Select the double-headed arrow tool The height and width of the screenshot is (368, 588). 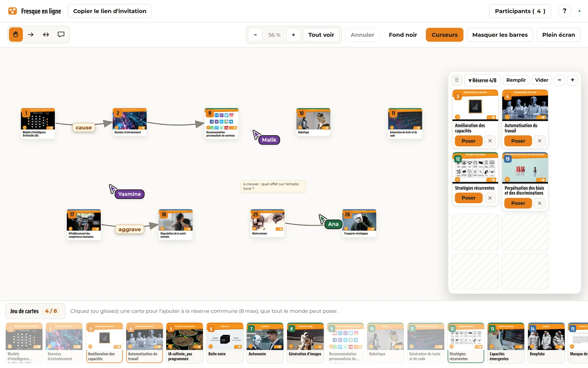[46, 35]
